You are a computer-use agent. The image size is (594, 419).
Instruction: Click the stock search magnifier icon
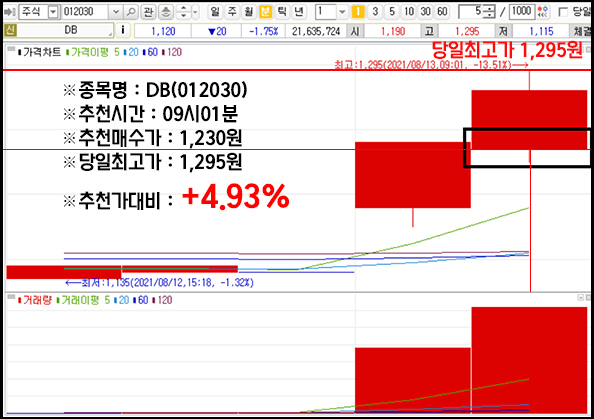click(131, 12)
